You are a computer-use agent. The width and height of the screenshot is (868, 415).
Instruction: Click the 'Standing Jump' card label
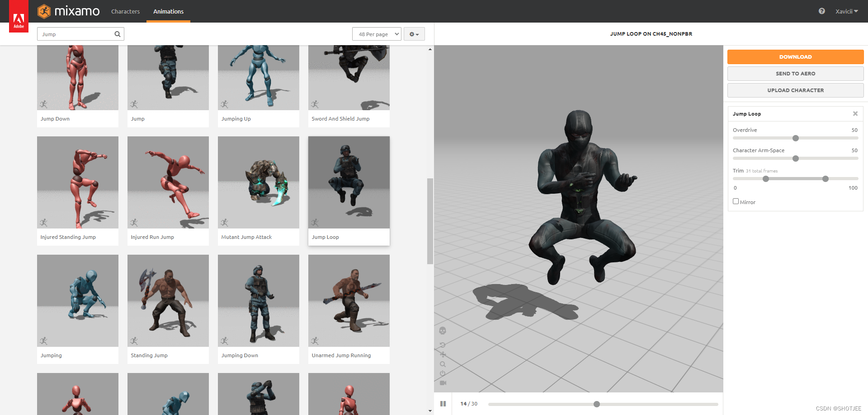pyautogui.click(x=149, y=355)
